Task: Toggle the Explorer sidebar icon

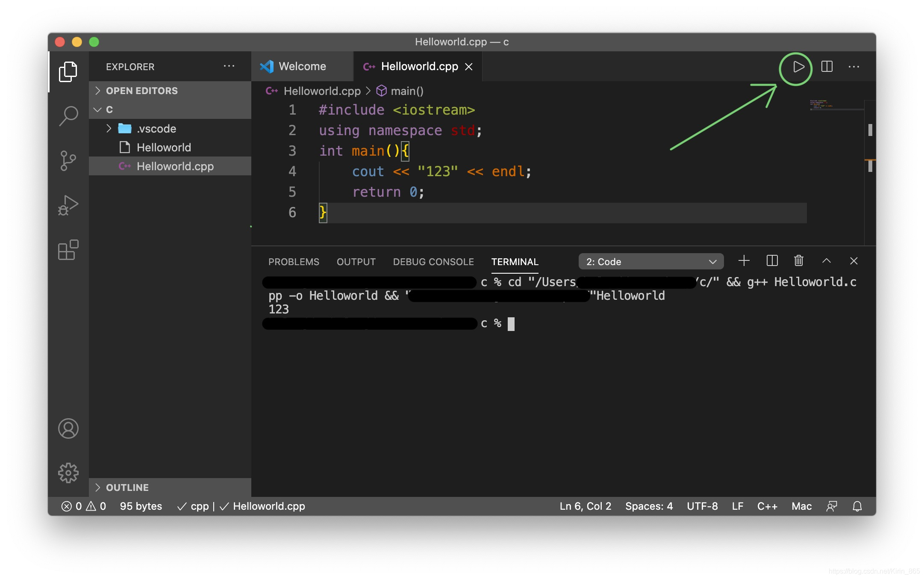Action: click(68, 71)
